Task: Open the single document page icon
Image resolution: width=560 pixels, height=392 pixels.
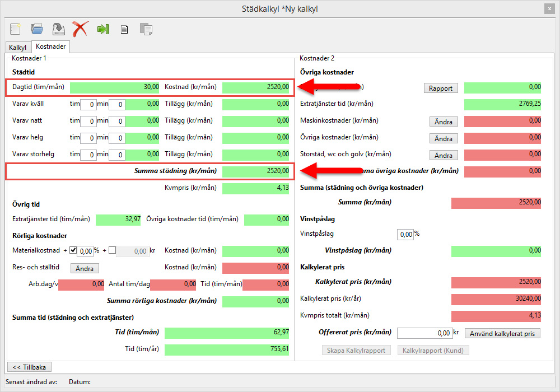Action: point(124,29)
